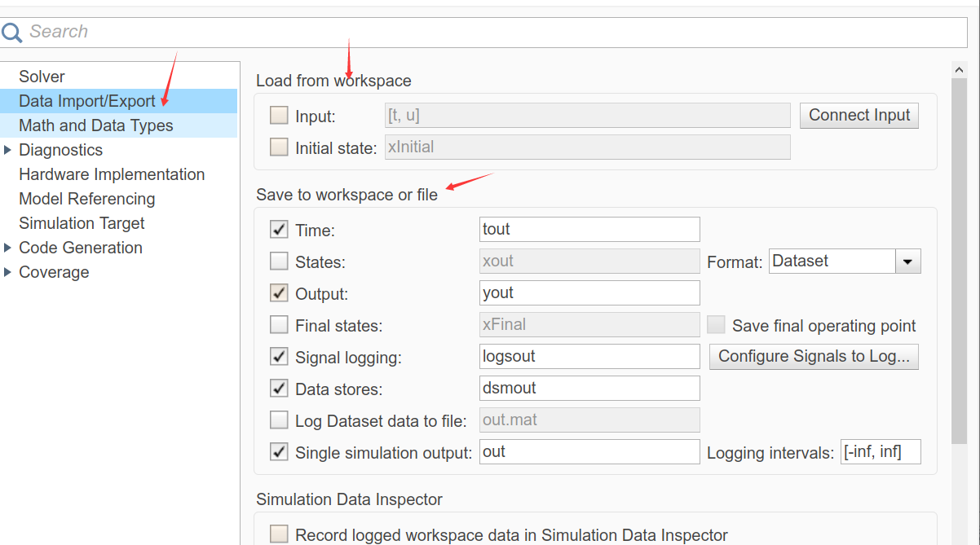This screenshot has width=980, height=545.
Task: Expand the Code Generation section
Action: [x=8, y=248]
